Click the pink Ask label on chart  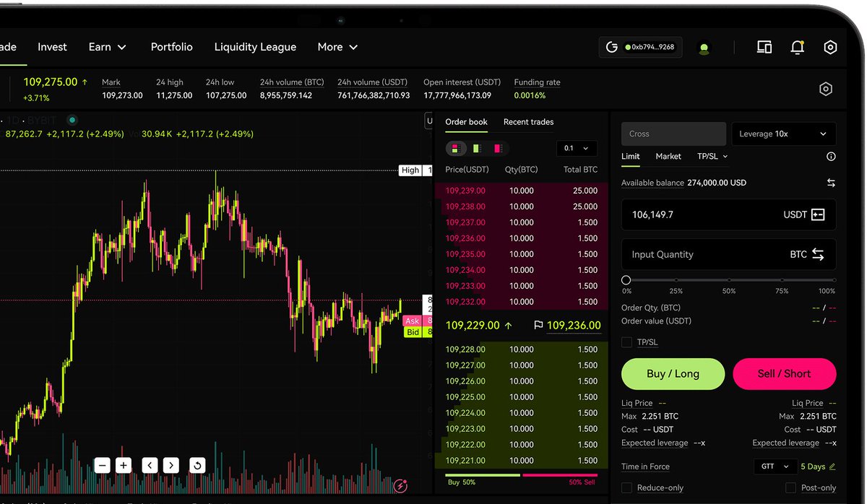tap(412, 321)
